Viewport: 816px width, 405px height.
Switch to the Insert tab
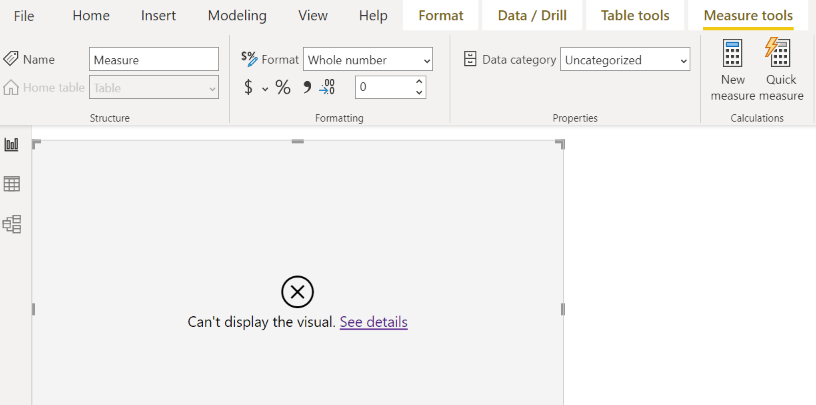(x=158, y=16)
